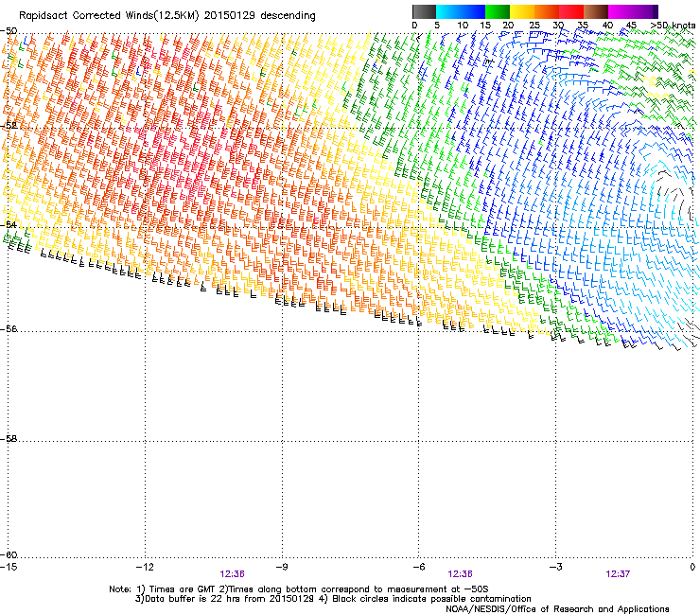Click the longitude label '-15'

tap(9, 567)
